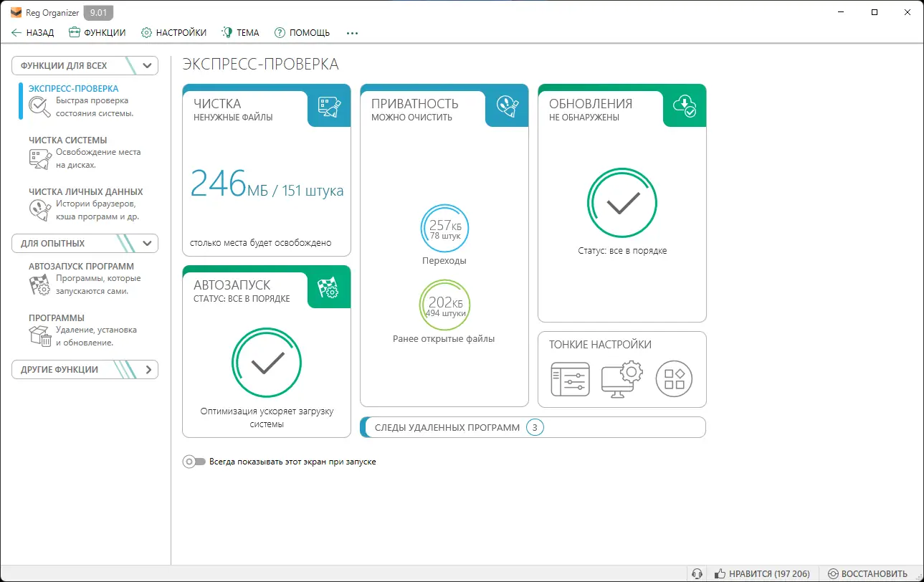Open the ЧИСТКА ЛИЧНЫХ ДАННЫХ sidebar icon

click(39, 211)
